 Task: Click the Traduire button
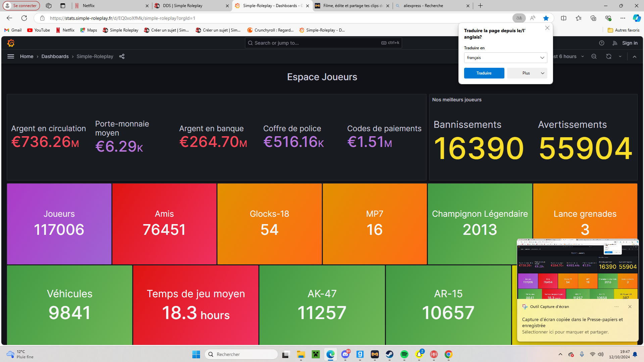[x=484, y=73]
